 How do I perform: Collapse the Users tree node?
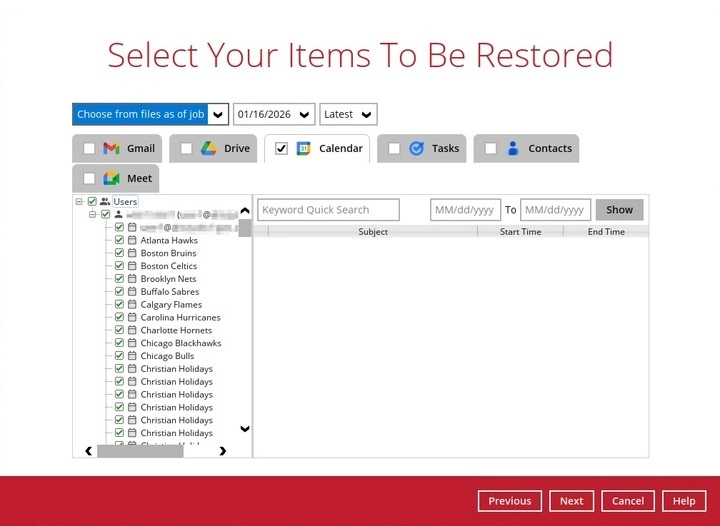coord(79,202)
